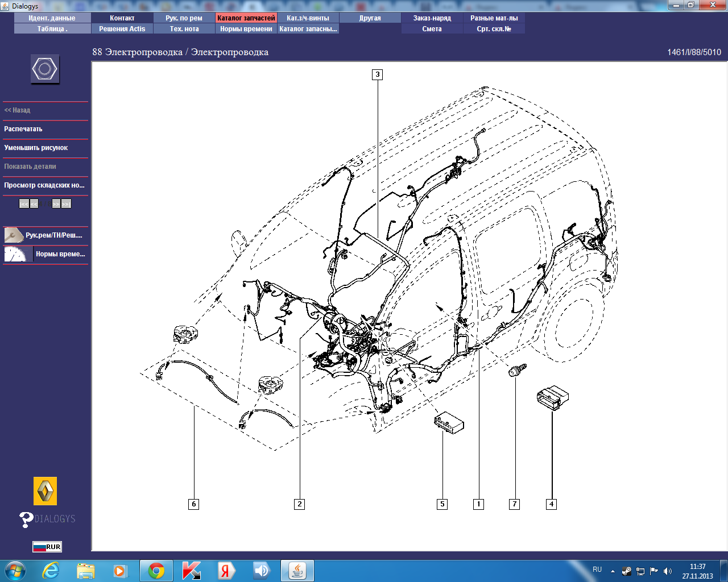
Task: Select callout number 6 on the wiring diagram
Action: pos(193,504)
